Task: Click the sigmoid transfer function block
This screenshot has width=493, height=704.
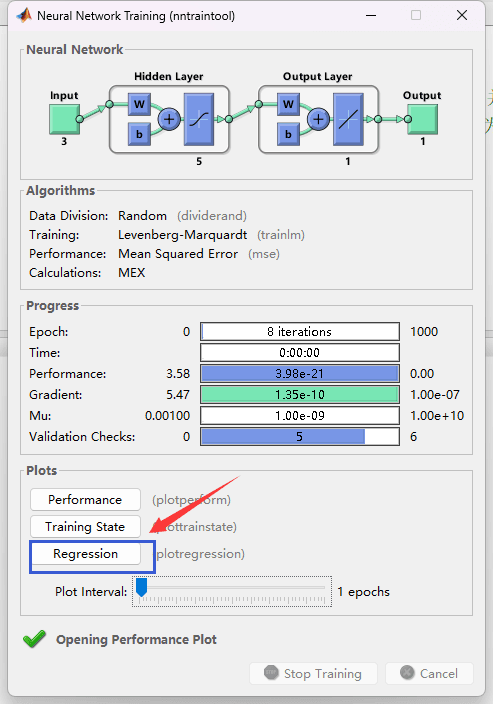Action: coord(199,119)
